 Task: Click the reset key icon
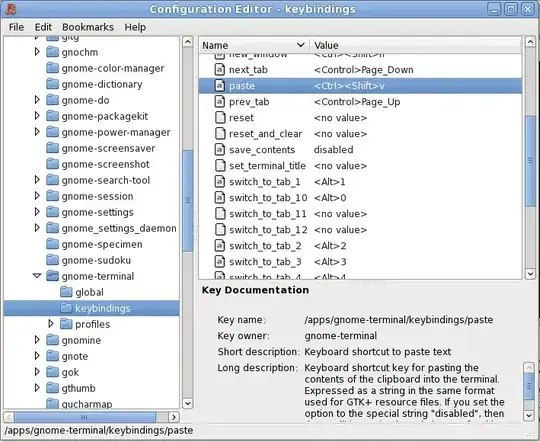220,118
